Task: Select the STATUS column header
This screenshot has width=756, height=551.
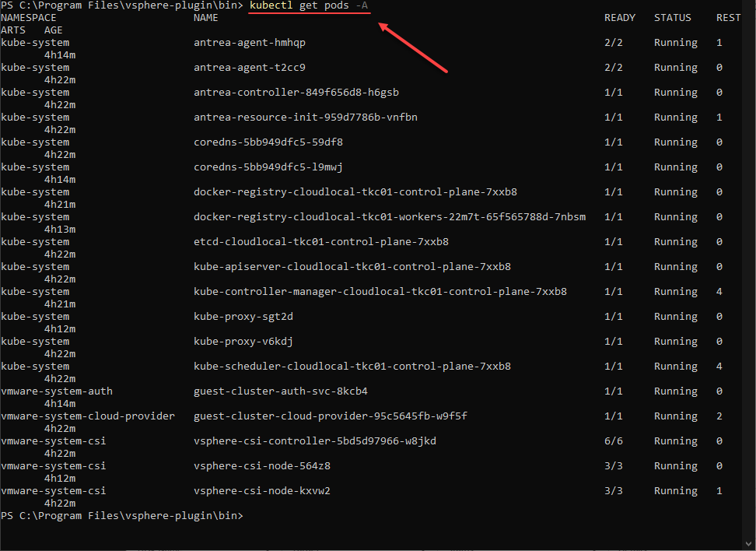Action: pyautogui.click(x=673, y=18)
